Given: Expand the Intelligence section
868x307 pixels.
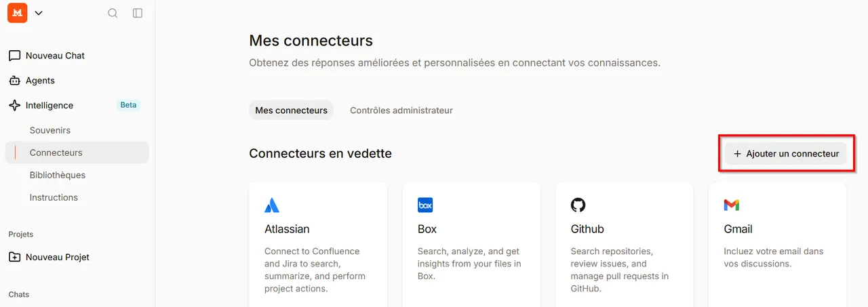Looking at the screenshot, I should [x=49, y=105].
